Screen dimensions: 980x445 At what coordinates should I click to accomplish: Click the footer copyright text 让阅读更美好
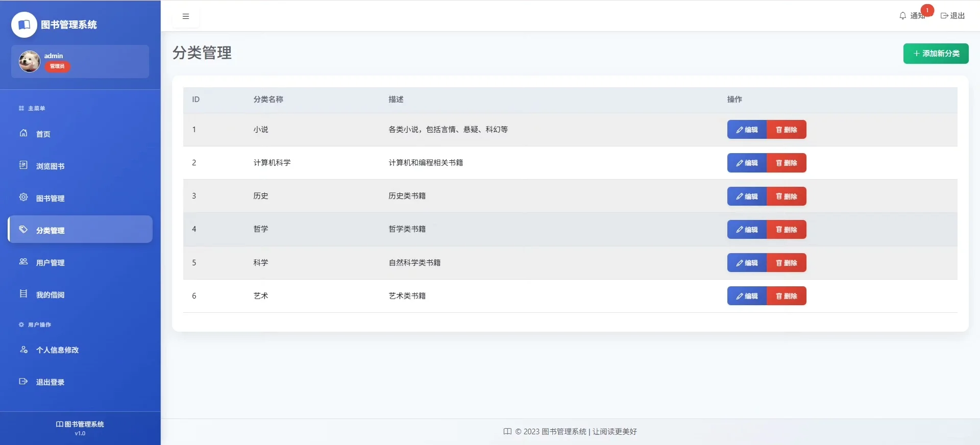(615, 432)
